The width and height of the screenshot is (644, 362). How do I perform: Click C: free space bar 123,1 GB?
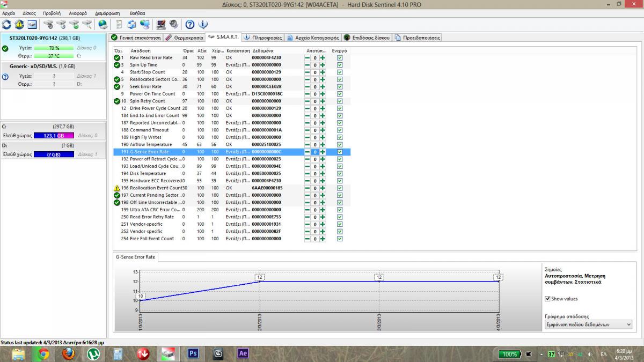(x=54, y=135)
